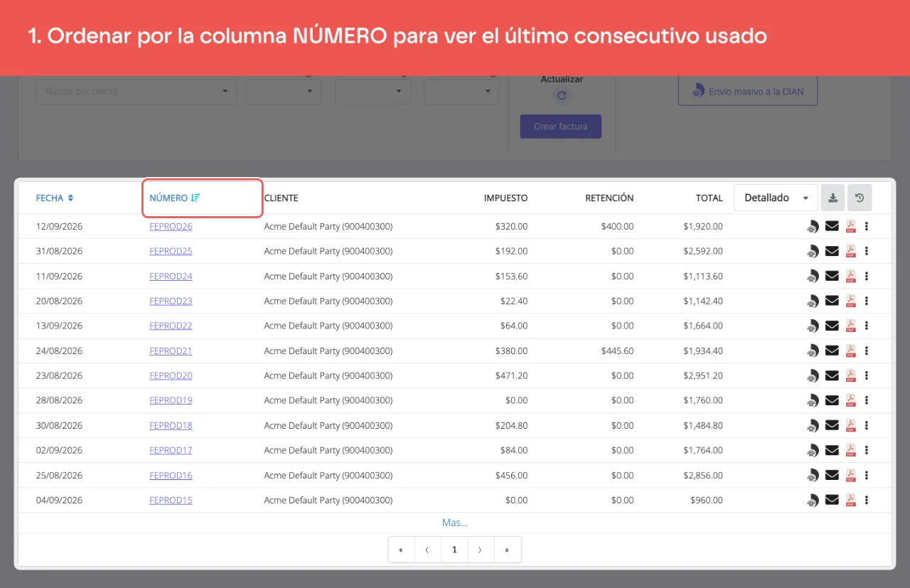Open the Detallado view dropdown
The width and height of the screenshot is (910, 588).
tap(776, 198)
